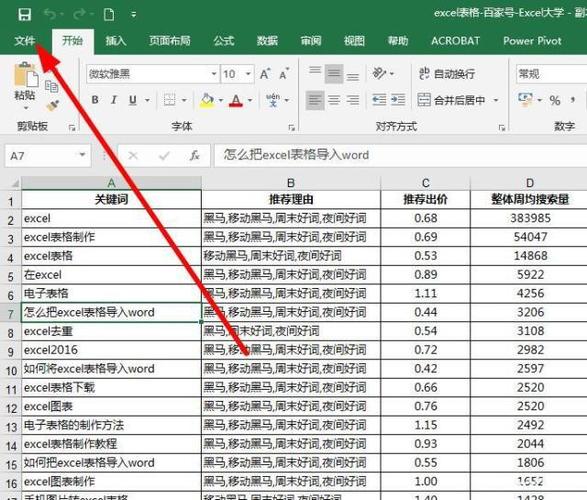
Task: Click Top Align icon
Action: click(x=315, y=72)
